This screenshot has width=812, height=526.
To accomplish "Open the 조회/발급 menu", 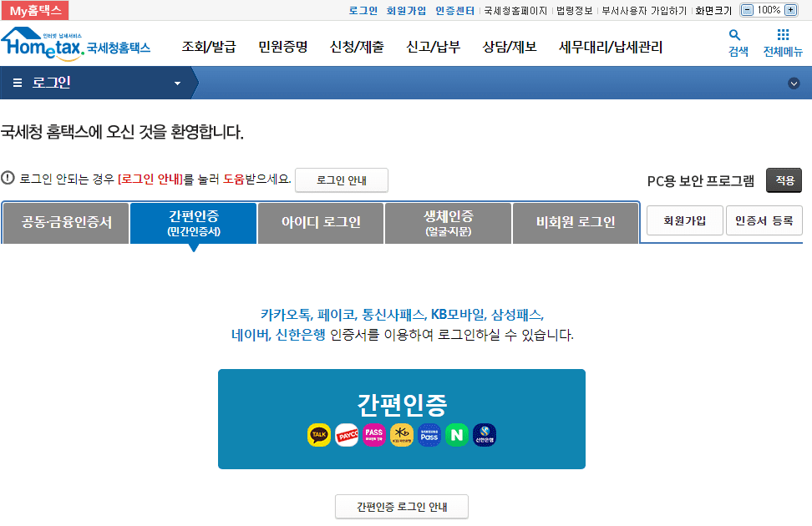I will 211,48.
